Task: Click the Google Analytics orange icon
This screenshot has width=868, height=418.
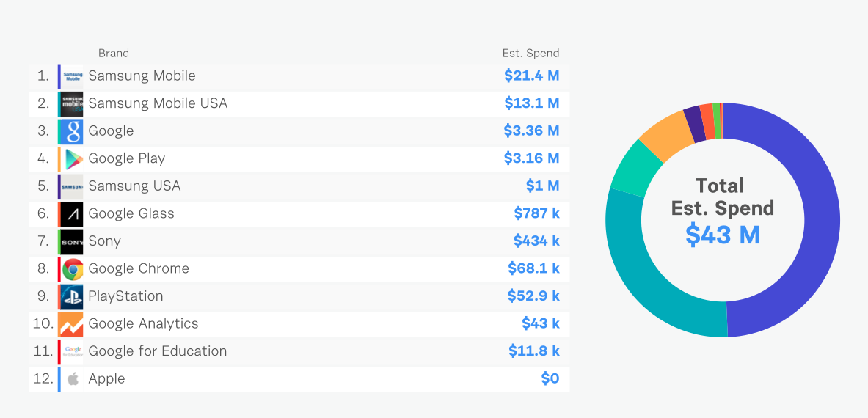Action: click(x=73, y=324)
